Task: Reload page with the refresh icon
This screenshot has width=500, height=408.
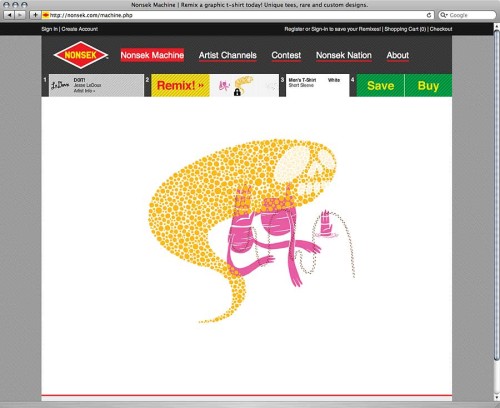Action: (429, 15)
